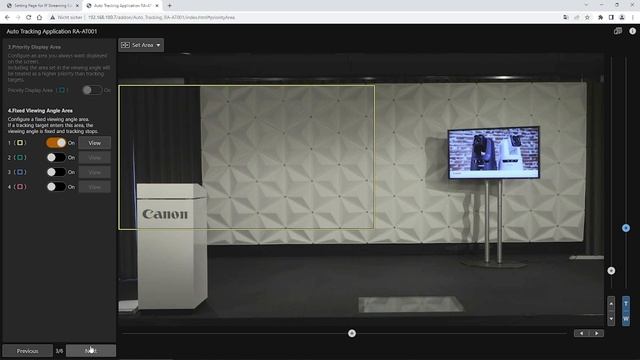This screenshot has width=640, height=360.
Task: Reload the page
Action: 28,17
